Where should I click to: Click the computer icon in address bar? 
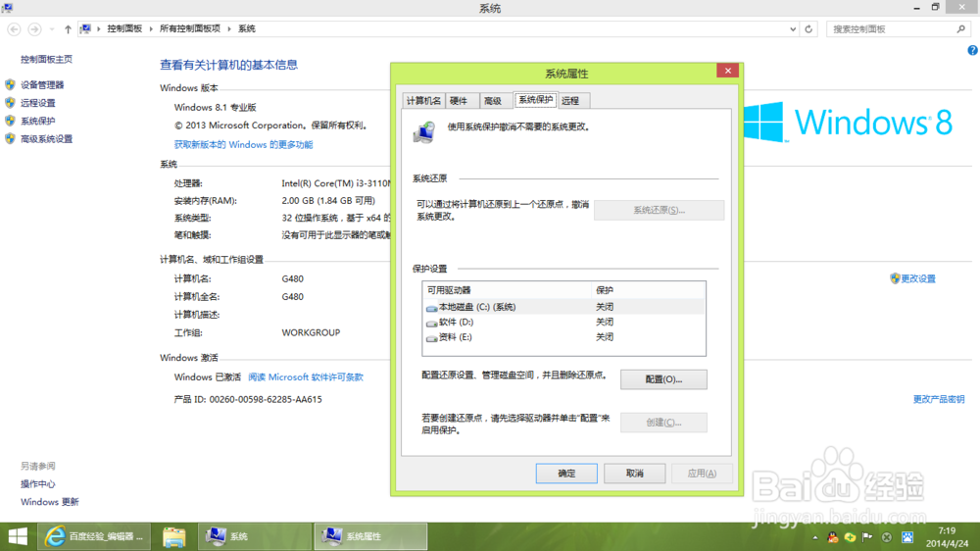click(x=85, y=28)
